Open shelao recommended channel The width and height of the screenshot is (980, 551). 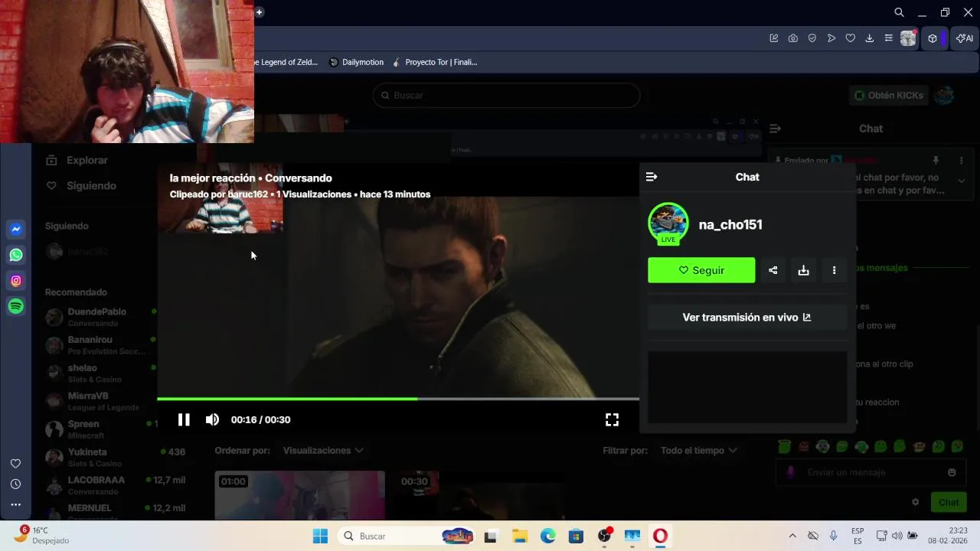tap(100, 373)
